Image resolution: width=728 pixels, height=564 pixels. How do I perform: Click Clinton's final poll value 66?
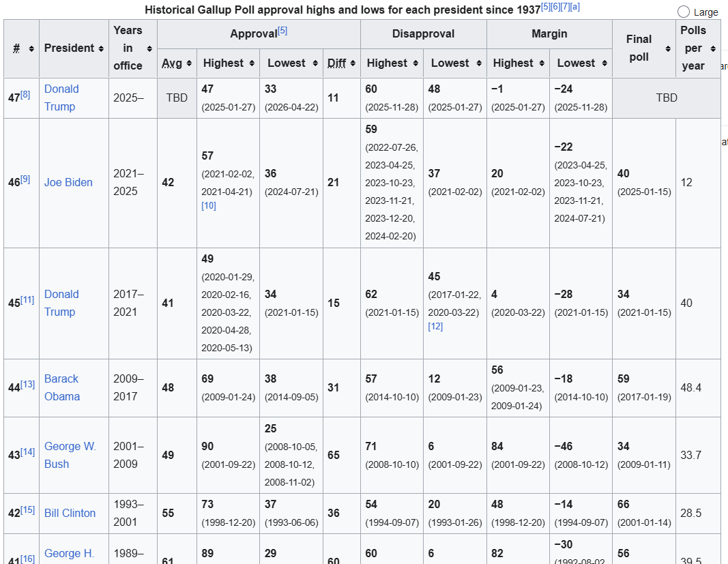pyautogui.click(x=624, y=505)
